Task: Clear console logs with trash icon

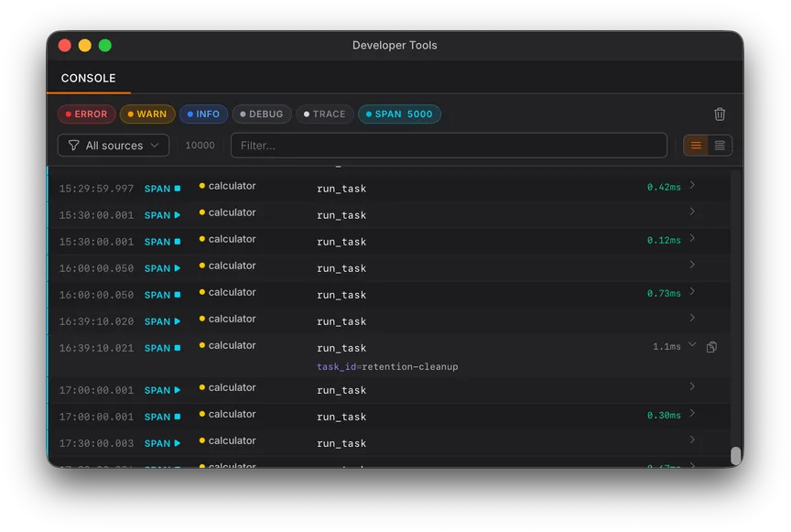Action: (720, 114)
